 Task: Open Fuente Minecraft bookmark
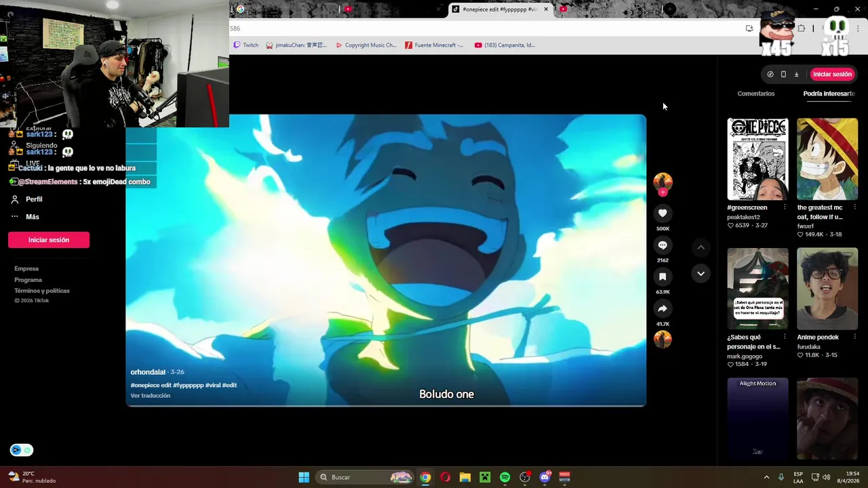(435, 45)
